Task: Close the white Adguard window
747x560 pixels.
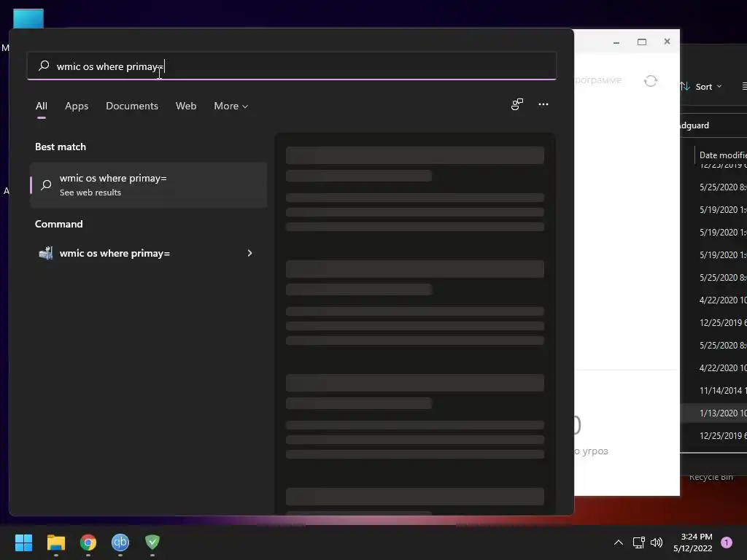Action: (667, 42)
